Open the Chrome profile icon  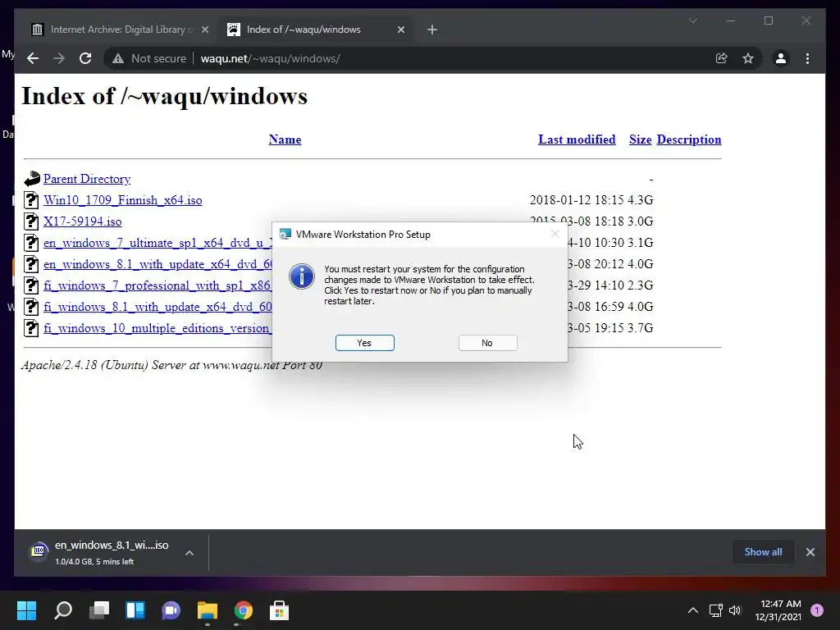[x=781, y=58]
